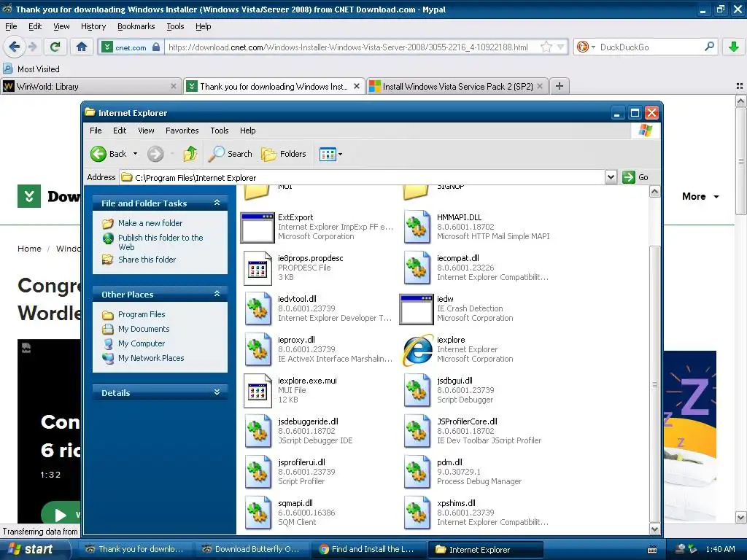This screenshot has width=747, height=560.
Task: Click the Mypal home icon
Action: point(82,47)
